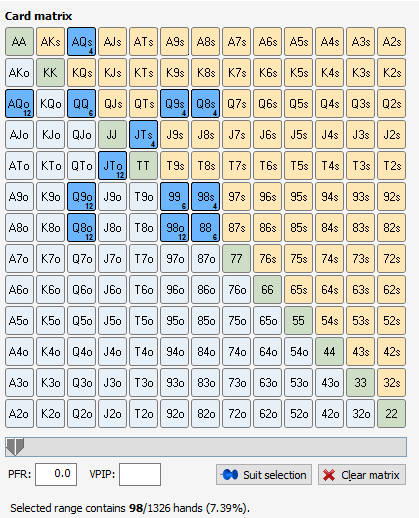Deselect the Q8s hand cell
The width and height of the screenshot is (419, 518).
click(205, 104)
